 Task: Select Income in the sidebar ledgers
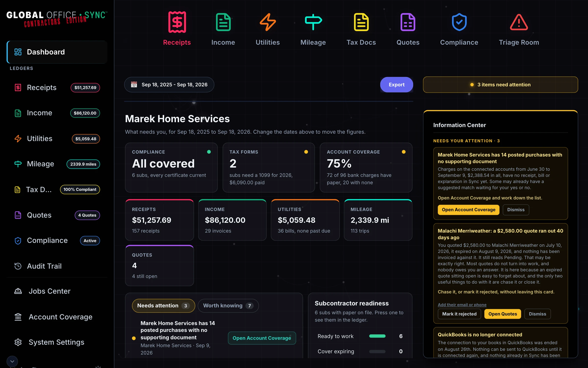point(57,113)
